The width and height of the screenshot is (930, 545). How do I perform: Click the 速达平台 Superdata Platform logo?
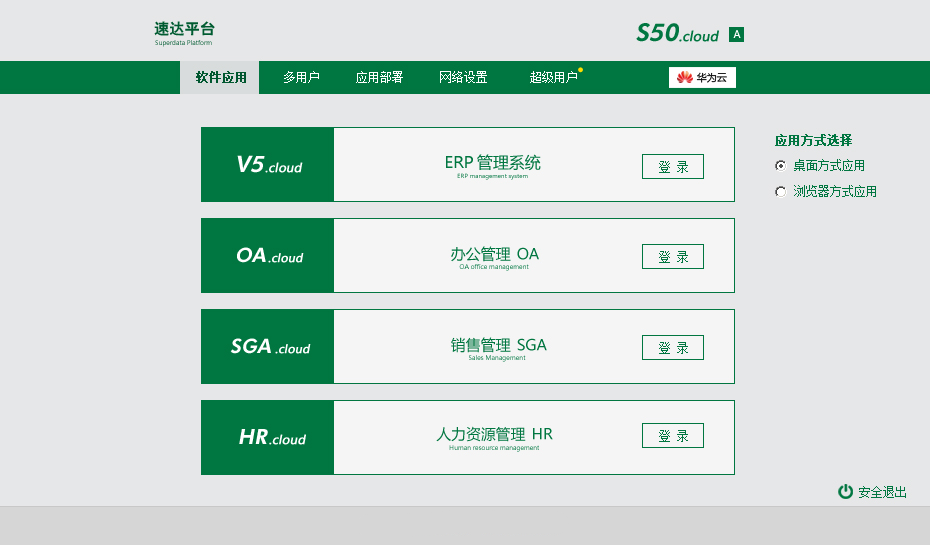click(x=184, y=34)
